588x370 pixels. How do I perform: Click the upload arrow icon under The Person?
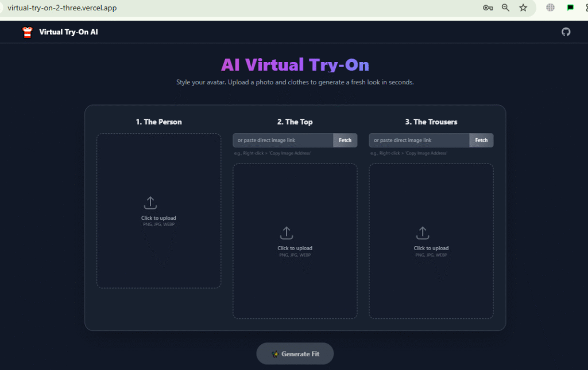(150, 202)
